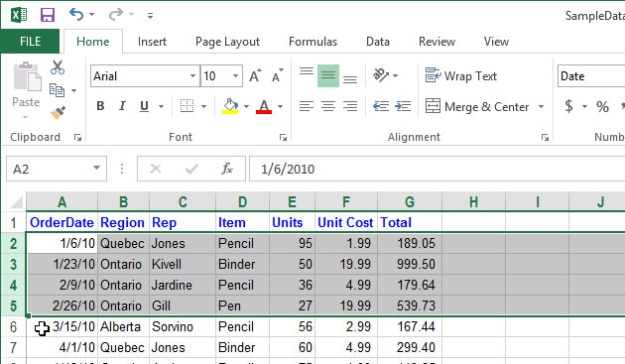625x364 pixels.
Task: Click the Copy icon
Action: 57,90
